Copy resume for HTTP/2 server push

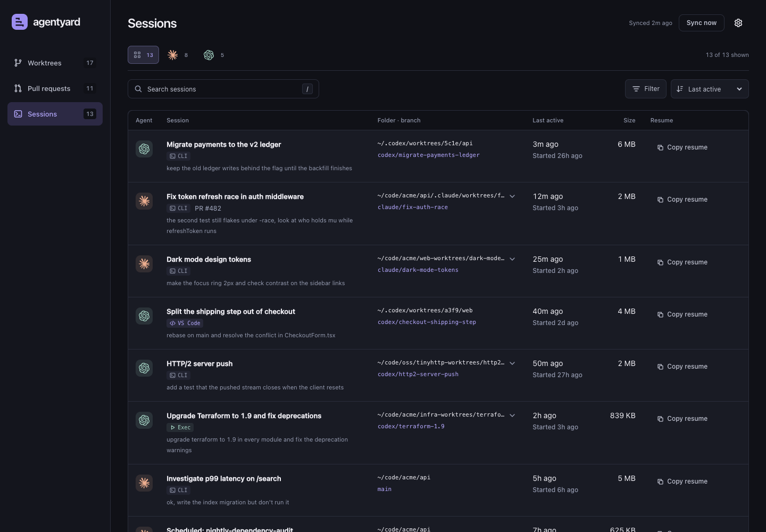682,367
